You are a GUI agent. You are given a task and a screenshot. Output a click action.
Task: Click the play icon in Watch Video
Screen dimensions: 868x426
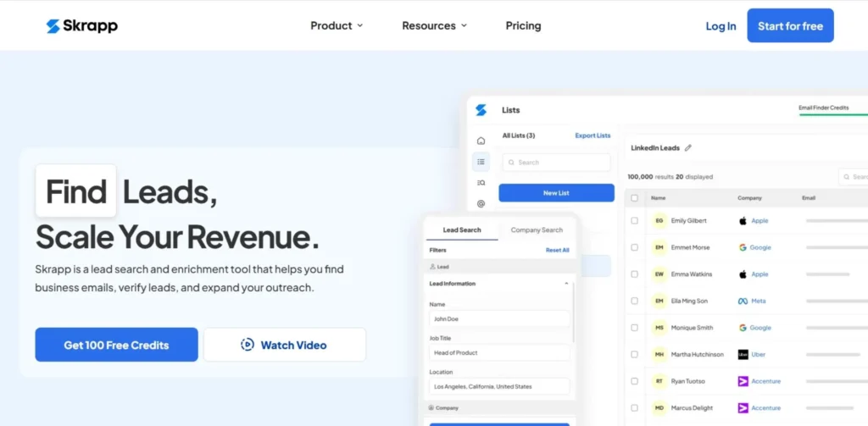coord(248,345)
